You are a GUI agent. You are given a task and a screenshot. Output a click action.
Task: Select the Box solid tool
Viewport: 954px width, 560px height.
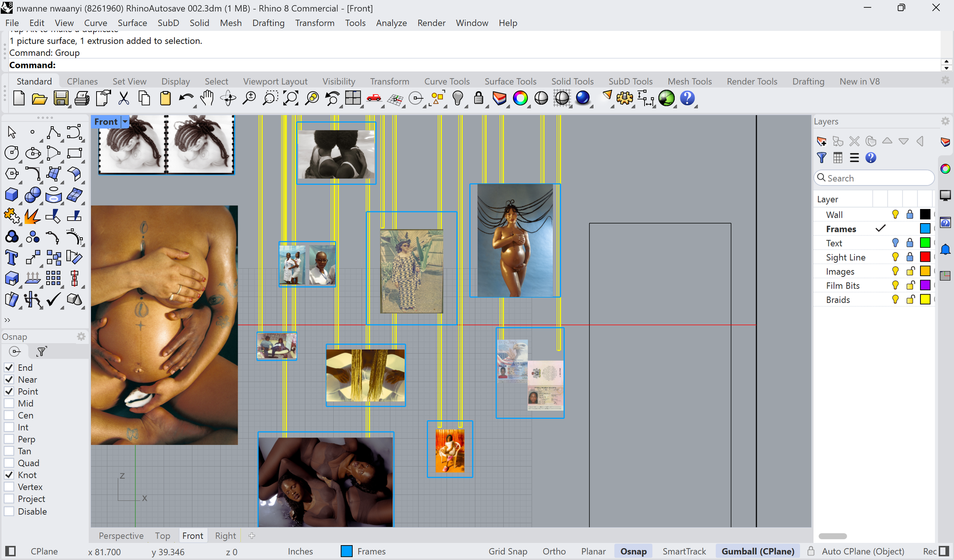click(x=11, y=195)
